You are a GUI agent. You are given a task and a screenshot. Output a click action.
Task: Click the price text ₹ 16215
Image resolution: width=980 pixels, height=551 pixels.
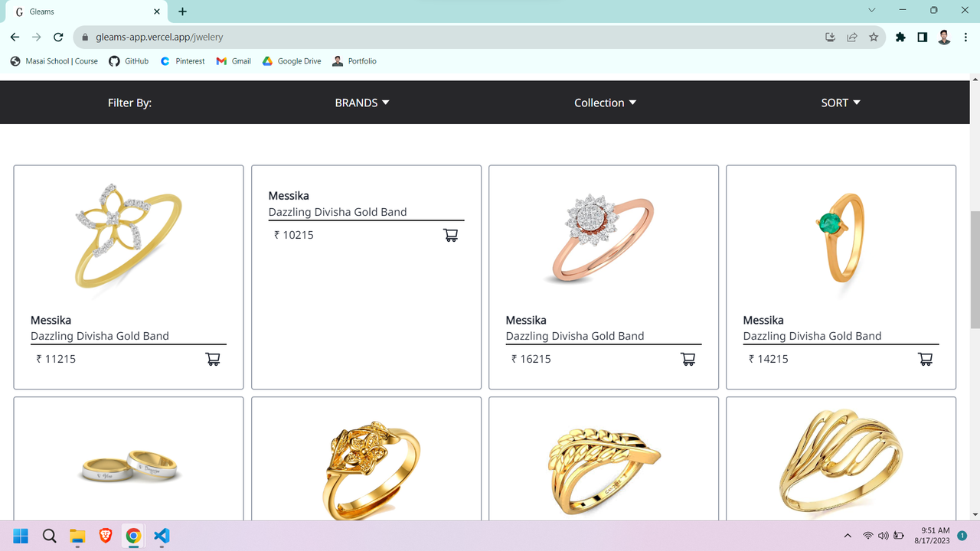(x=531, y=359)
